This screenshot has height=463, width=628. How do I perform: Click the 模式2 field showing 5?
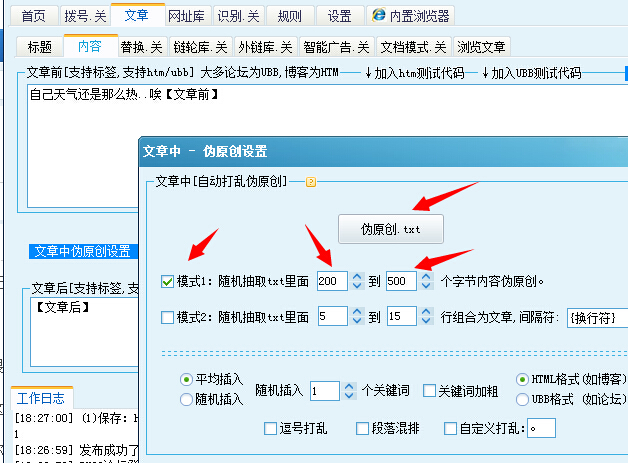tap(332, 316)
